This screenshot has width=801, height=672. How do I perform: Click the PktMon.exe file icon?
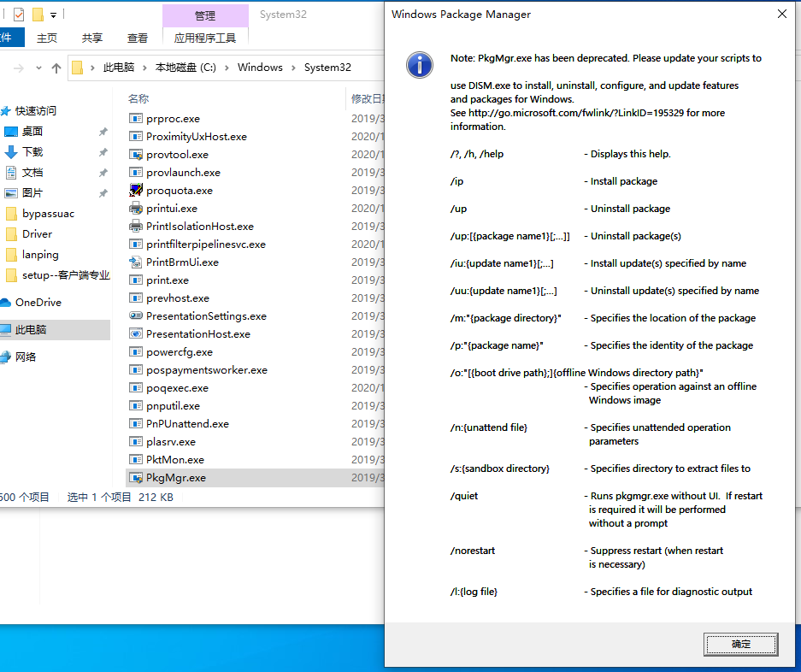click(x=135, y=459)
